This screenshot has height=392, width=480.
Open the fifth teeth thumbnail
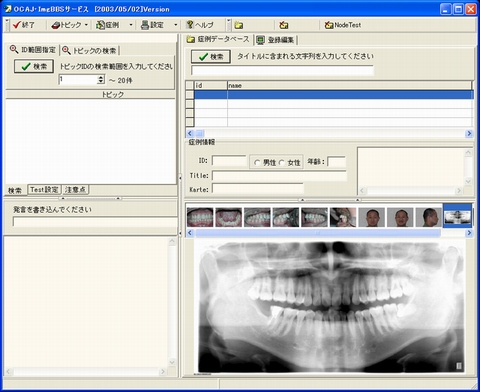click(x=314, y=217)
